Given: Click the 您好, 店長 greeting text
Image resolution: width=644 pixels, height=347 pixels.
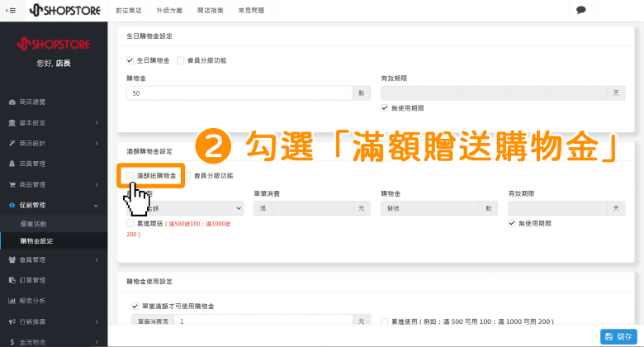Looking at the screenshot, I should click(x=54, y=64).
